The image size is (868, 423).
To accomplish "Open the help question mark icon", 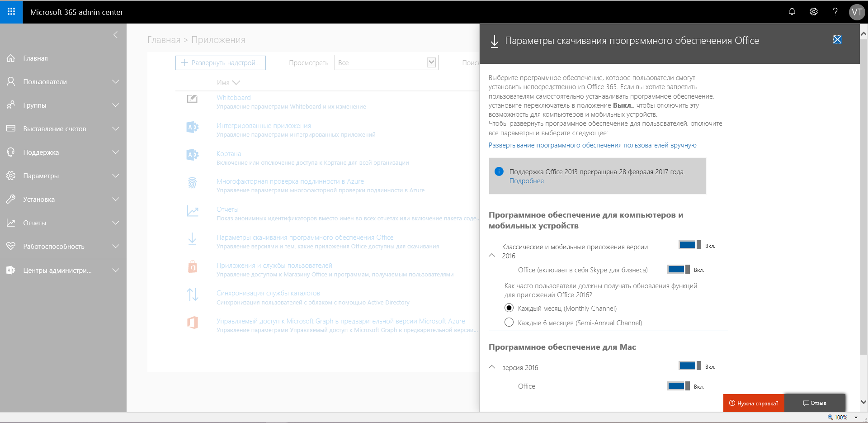I will click(x=835, y=12).
